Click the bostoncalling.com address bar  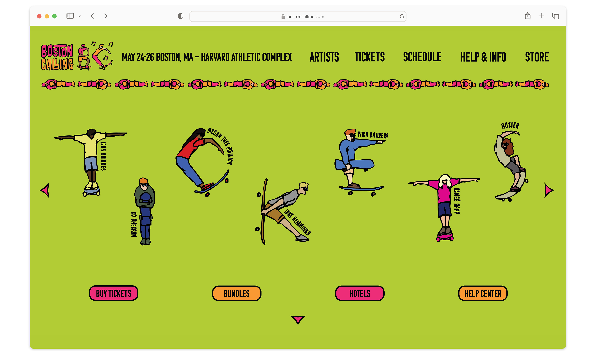pos(298,16)
